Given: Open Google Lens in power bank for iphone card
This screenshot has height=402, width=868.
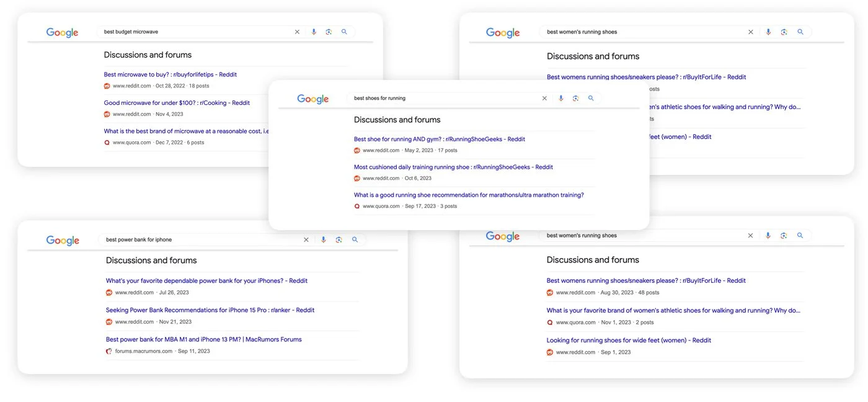Looking at the screenshot, I should [339, 239].
